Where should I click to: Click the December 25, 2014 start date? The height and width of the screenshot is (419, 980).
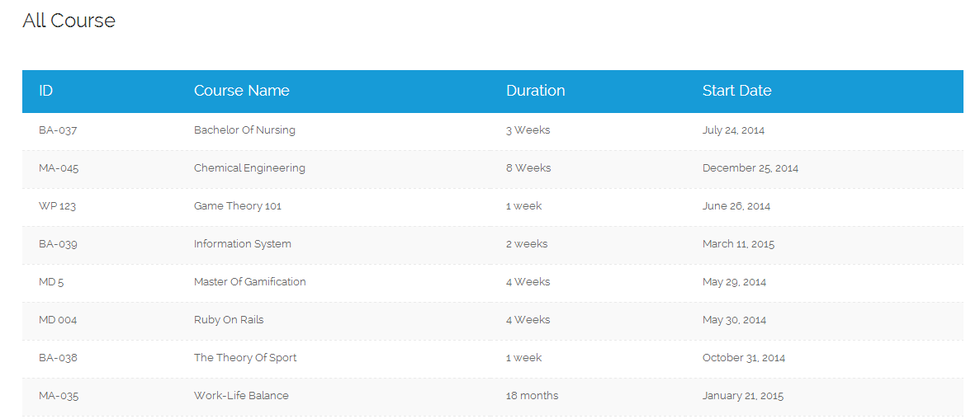750,168
